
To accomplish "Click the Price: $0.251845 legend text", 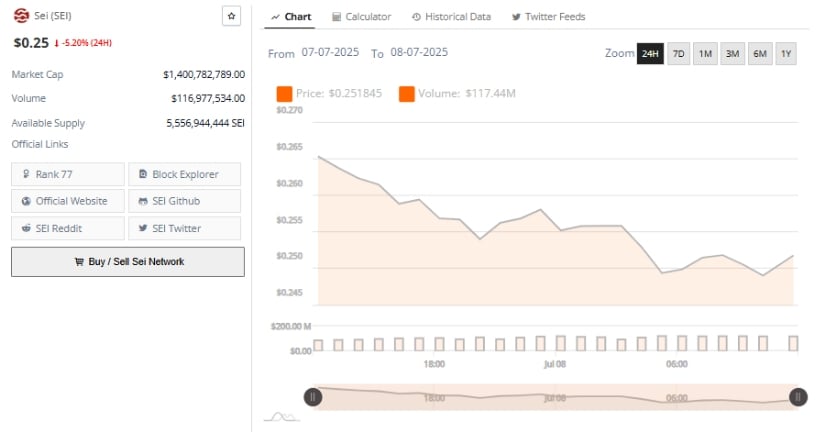I will [x=339, y=93].
